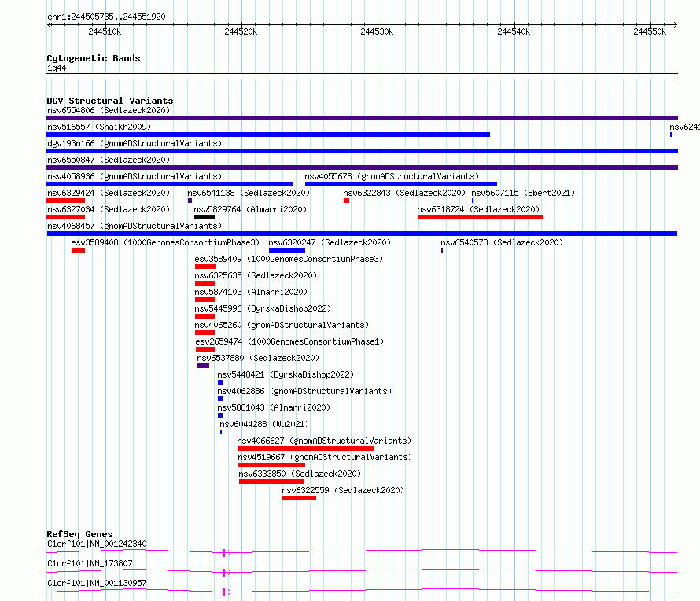The width and height of the screenshot is (700, 601).
Task: Click the Cytogenetic Bands track title
Action: click(x=94, y=58)
